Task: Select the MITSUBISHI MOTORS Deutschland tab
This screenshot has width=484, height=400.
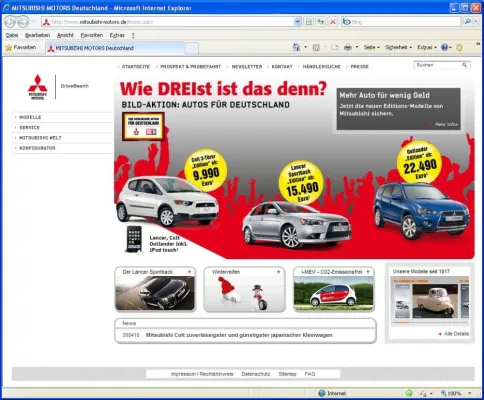Action: [x=115, y=48]
